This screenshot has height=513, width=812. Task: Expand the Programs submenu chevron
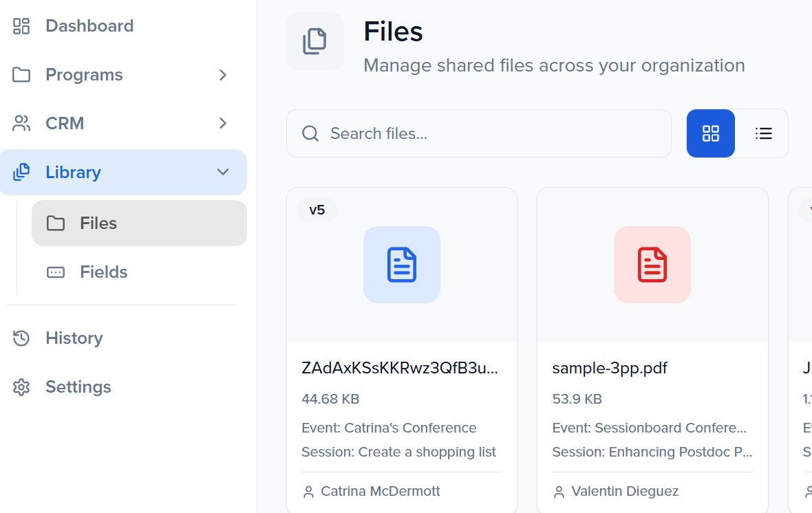coord(222,75)
